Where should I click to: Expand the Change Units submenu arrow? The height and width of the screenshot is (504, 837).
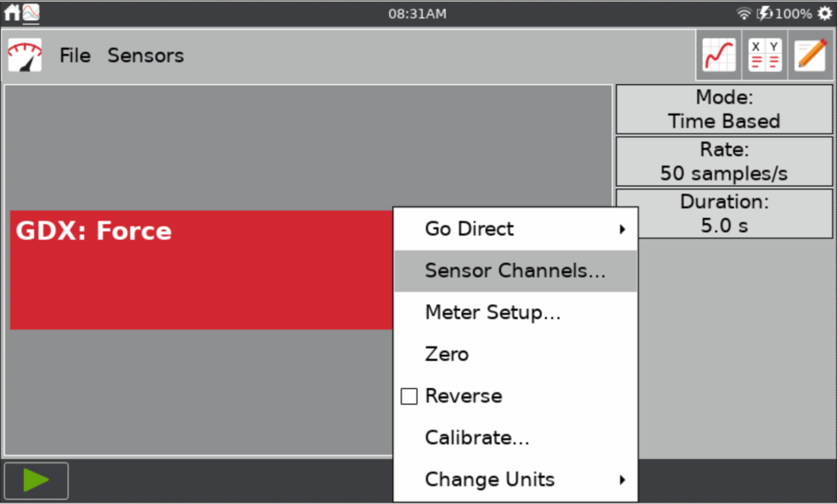tap(622, 479)
